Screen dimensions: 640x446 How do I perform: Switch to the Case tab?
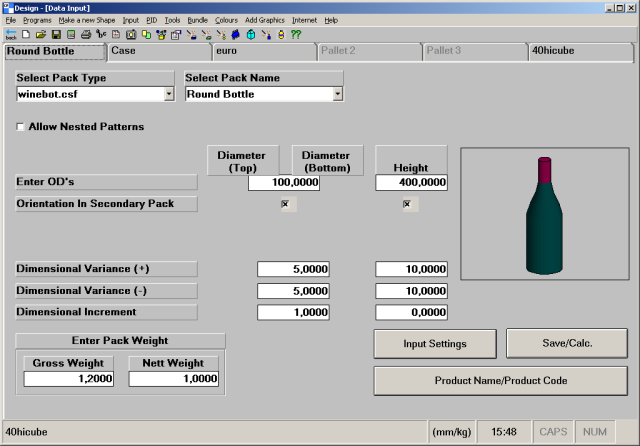[x=159, y=51]
